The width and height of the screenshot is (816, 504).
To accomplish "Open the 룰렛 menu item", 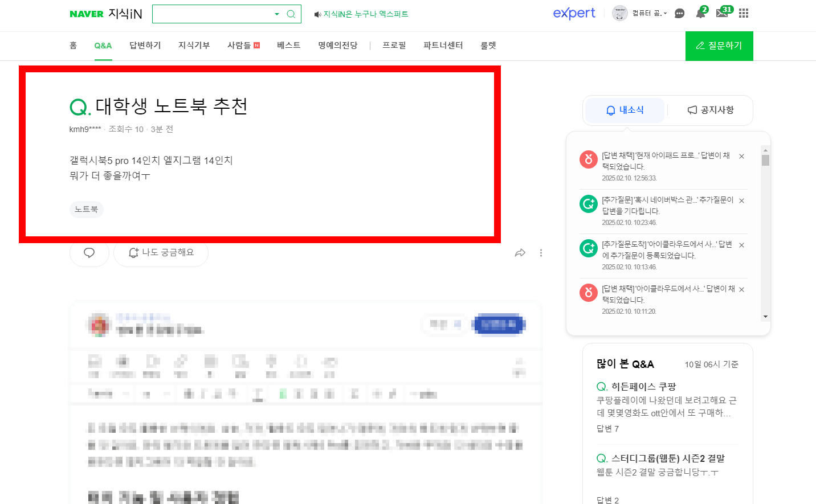I will [488, 46].
